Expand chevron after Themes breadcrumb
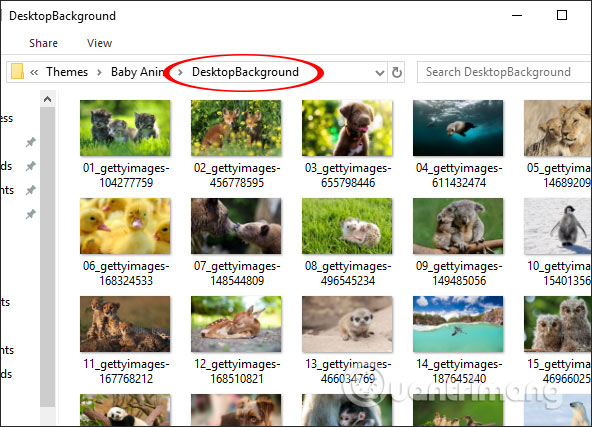 [99, 72]
